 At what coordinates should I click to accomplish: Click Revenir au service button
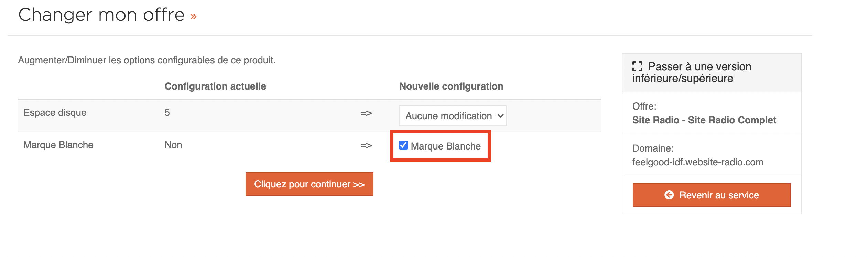(712, 195)
